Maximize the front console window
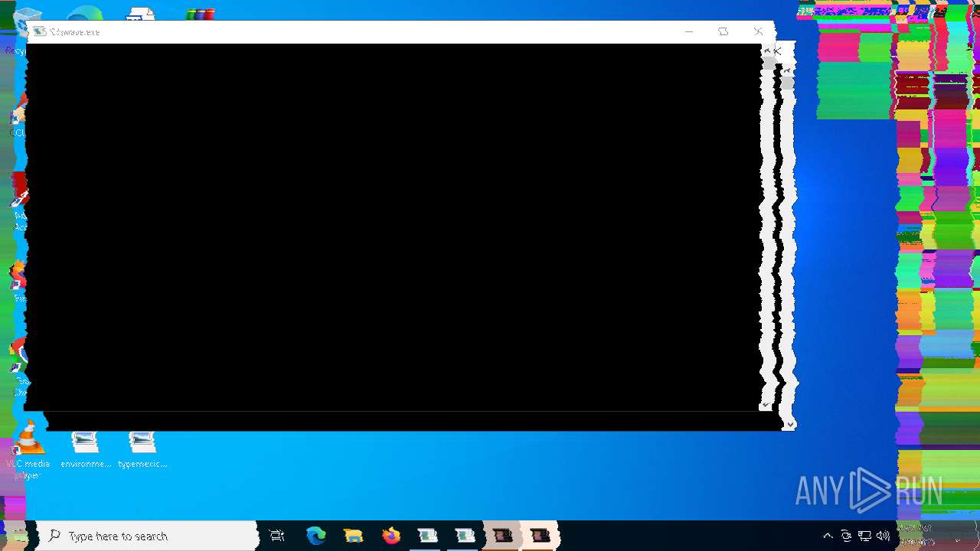This screenshot has width=980, height=551. click(x=723, y=31)
